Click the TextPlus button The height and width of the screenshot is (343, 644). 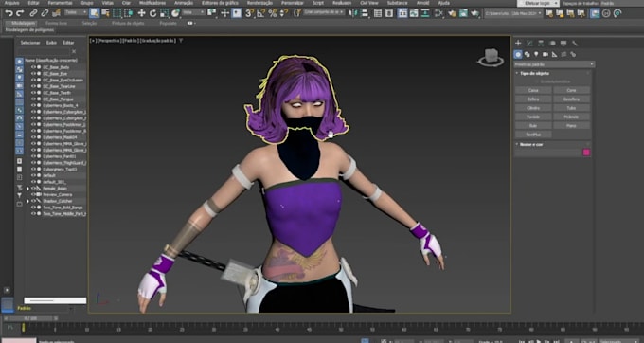pos(533,135)
